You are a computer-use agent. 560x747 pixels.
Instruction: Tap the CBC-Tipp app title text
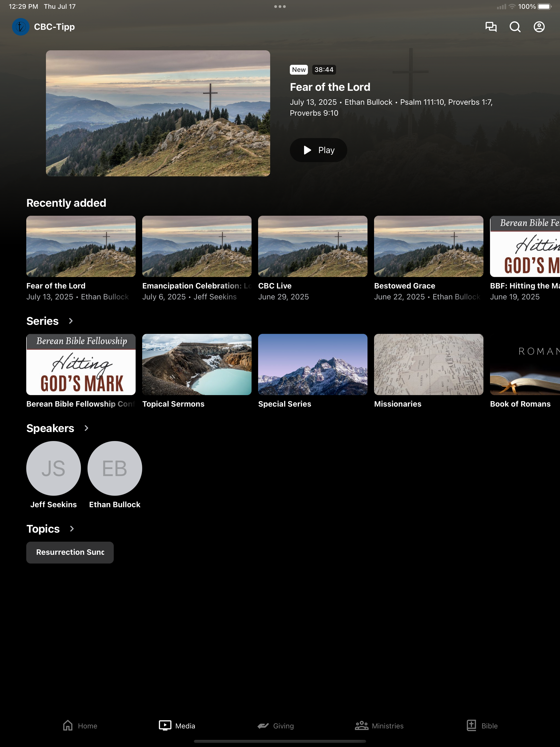(54, 27)
